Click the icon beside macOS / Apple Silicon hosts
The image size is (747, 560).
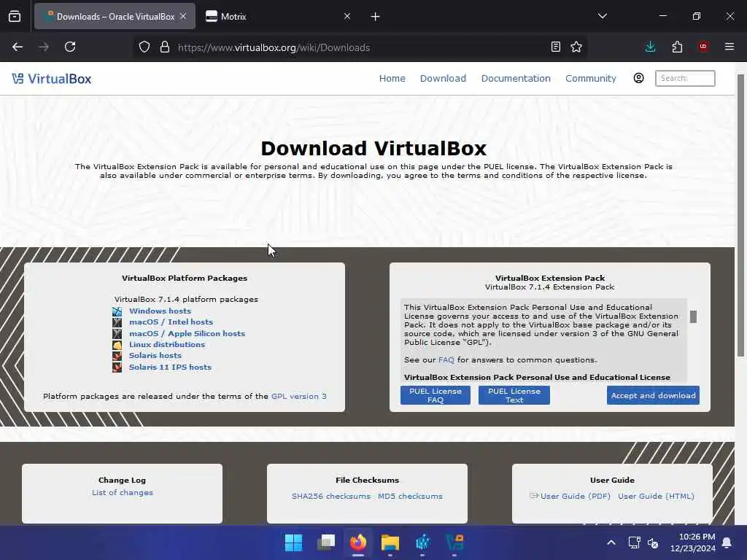117,334
